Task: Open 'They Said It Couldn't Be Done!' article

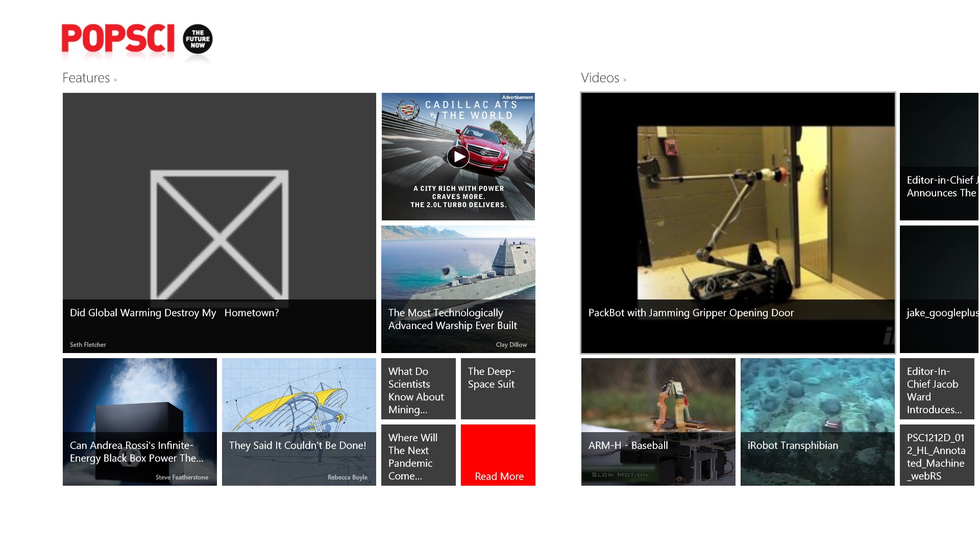Action: tap(299, 422)
